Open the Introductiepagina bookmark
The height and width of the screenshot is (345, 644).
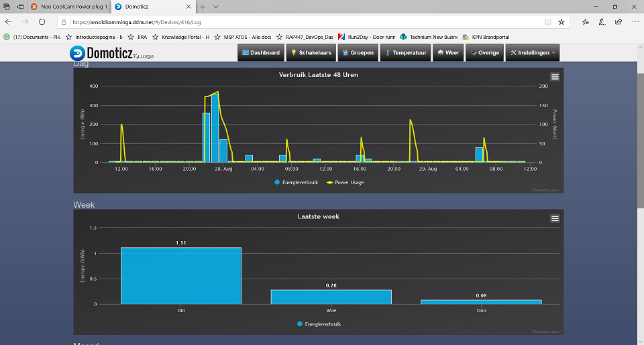coord(94,37)
